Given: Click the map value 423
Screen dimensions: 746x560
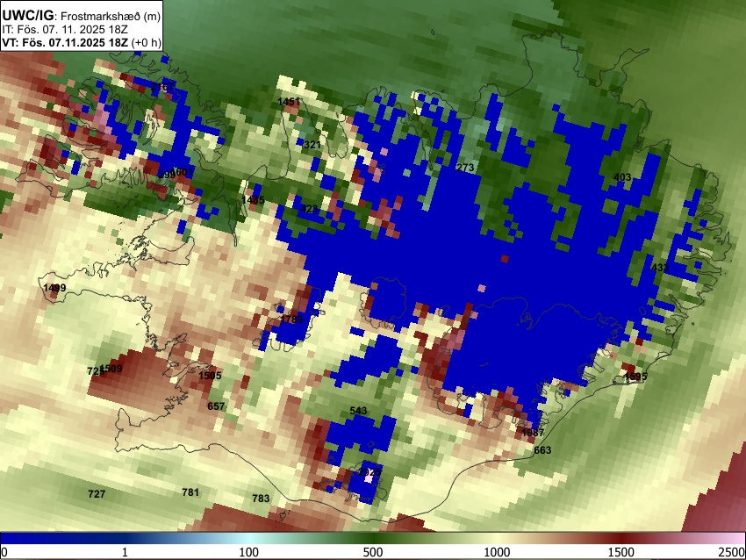Looking at the screenshot, I should pos(309,209).
